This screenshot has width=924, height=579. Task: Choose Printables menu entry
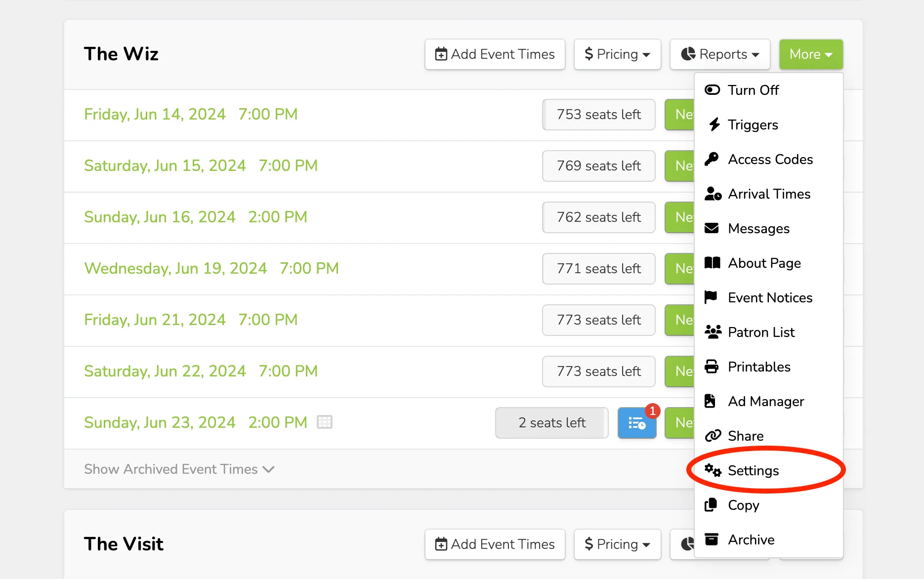[768, 367]
